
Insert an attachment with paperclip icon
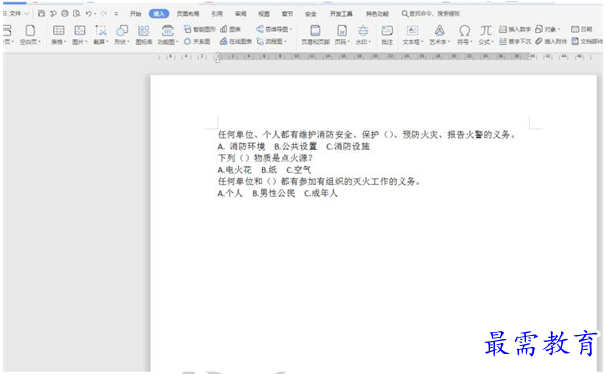click(551, 41)
